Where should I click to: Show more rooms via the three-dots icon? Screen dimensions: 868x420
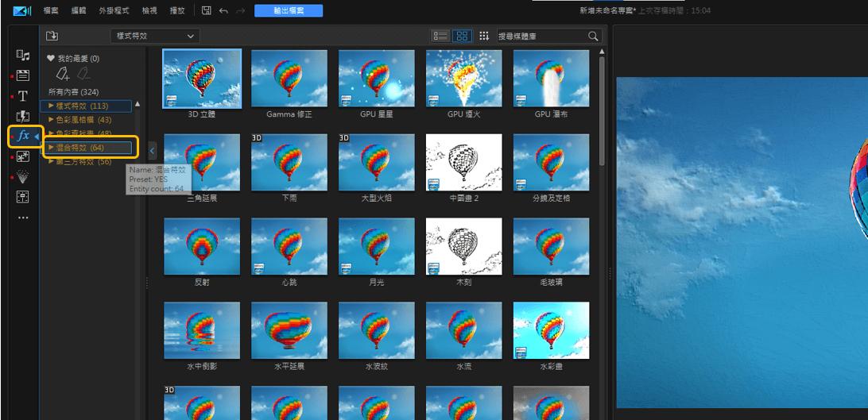pyautogui.click(x=23, y=218)
